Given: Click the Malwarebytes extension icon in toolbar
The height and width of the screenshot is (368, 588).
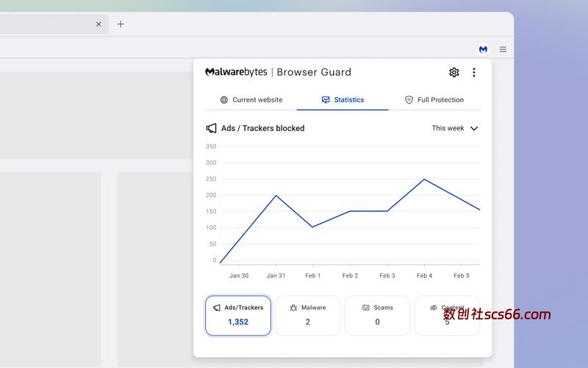Looking at the screenshot, I should 483,49.
